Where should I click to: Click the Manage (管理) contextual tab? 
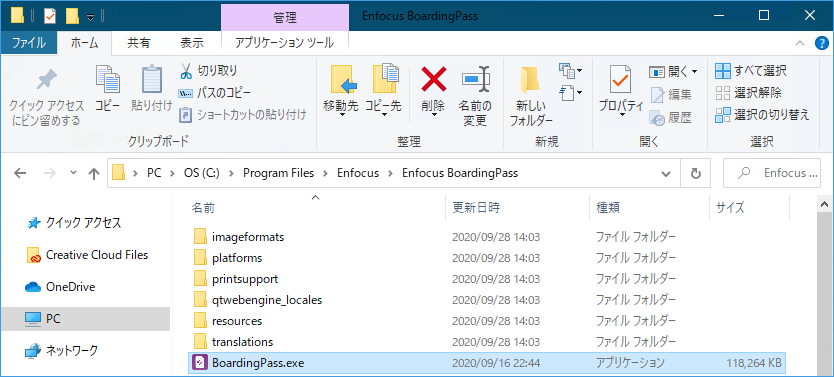point(285,17)
